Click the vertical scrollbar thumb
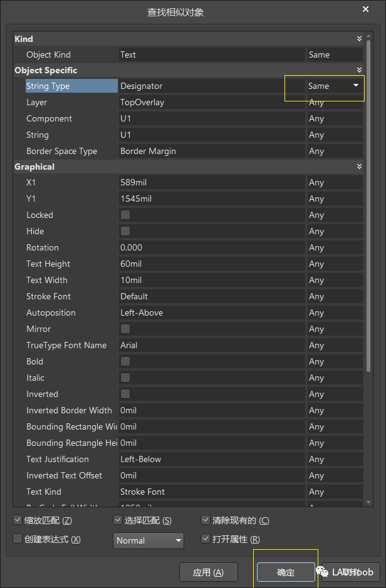Screen dimensions: 386x588 coord(368,206)
